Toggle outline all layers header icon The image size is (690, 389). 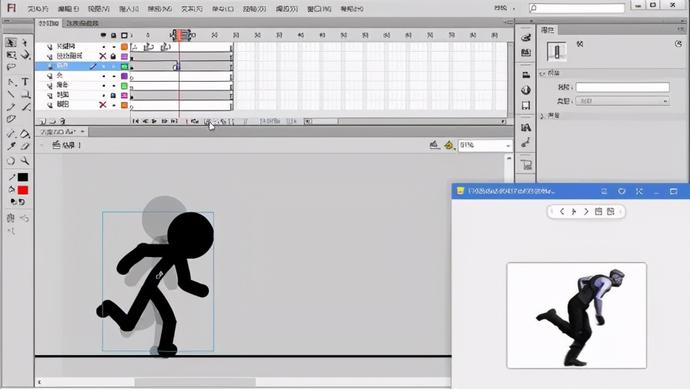point(124,35)
